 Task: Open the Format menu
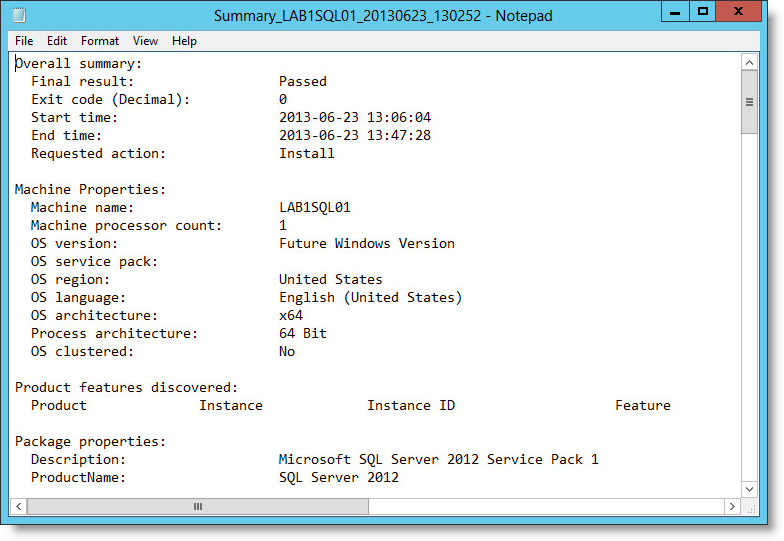[x=100, y=41]
